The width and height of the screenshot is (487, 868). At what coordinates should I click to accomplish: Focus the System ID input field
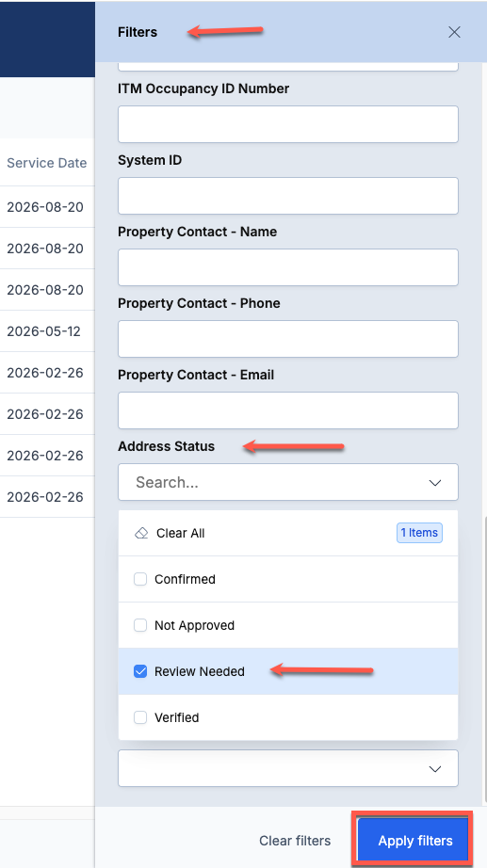pyautogui.click(x=288, y=196)
